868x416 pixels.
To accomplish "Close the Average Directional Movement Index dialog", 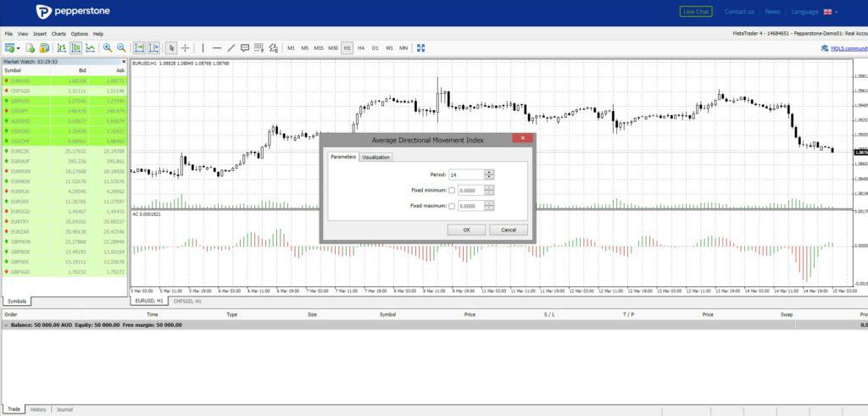I will pyautogui.click(x=522, y=138).
